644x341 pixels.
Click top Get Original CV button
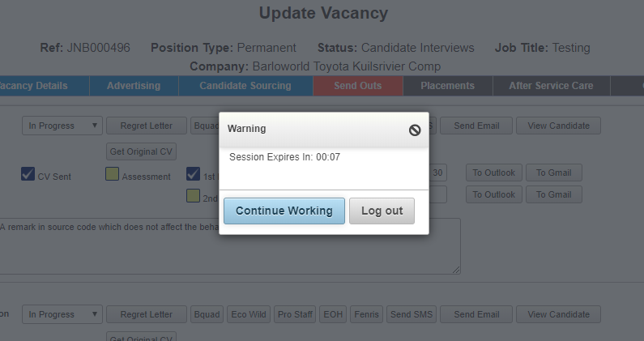141,151
